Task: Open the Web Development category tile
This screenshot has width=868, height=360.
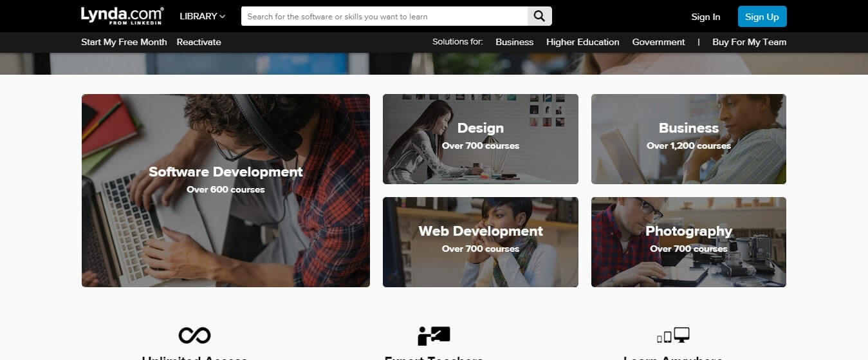Action: tap(481, 242)
